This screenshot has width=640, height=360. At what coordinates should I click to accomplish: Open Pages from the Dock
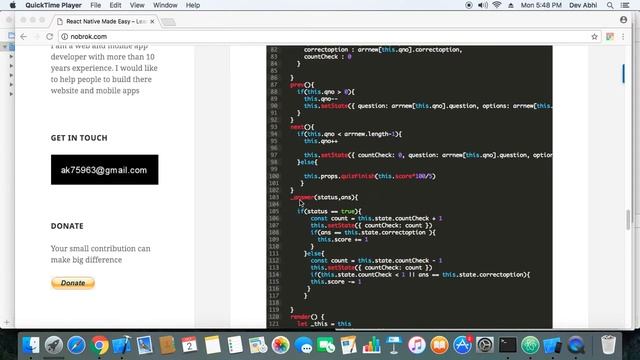(348, 345)
